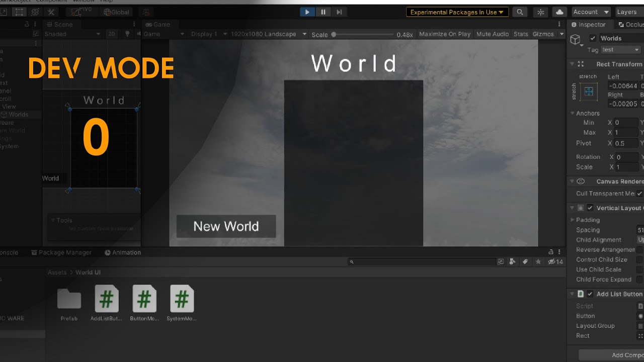Open the Unity Collaborate sun-like icon
The height and width of the screenshot is (362, 644).
point(541,12)
